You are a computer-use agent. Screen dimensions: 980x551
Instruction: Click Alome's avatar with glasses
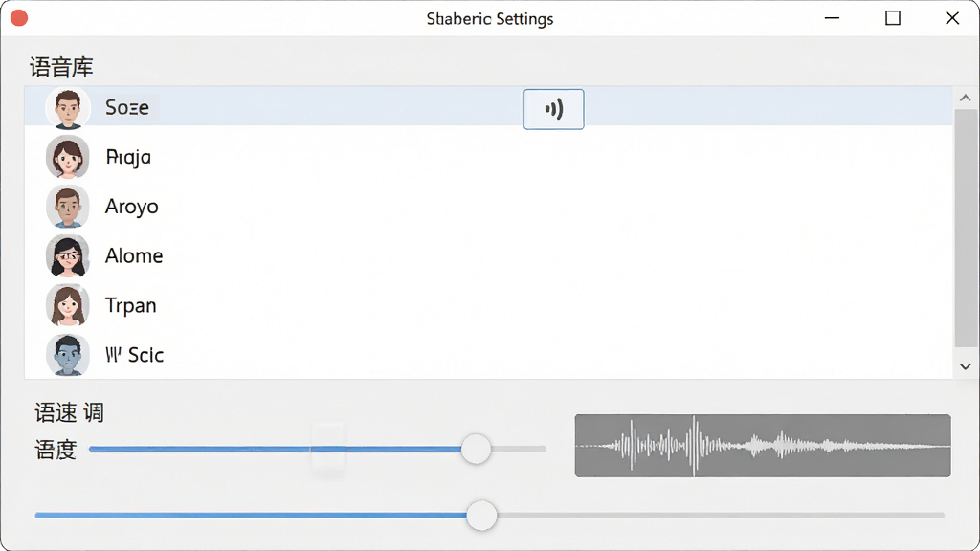tap(68, 255)
